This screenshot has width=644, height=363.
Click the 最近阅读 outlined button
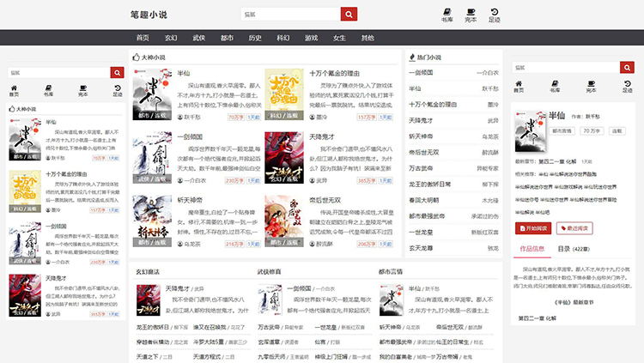[574, 228]
